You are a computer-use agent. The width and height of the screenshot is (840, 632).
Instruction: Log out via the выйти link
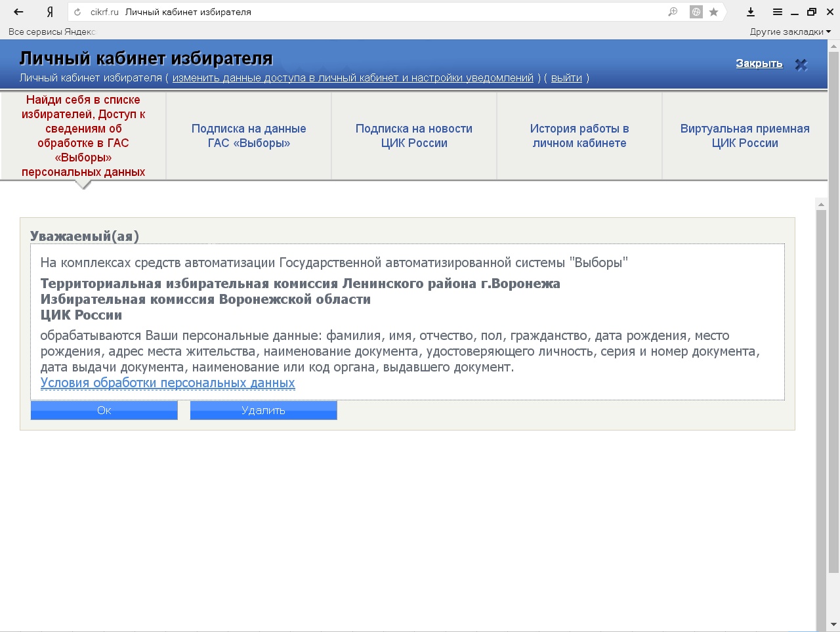[566, 78]
